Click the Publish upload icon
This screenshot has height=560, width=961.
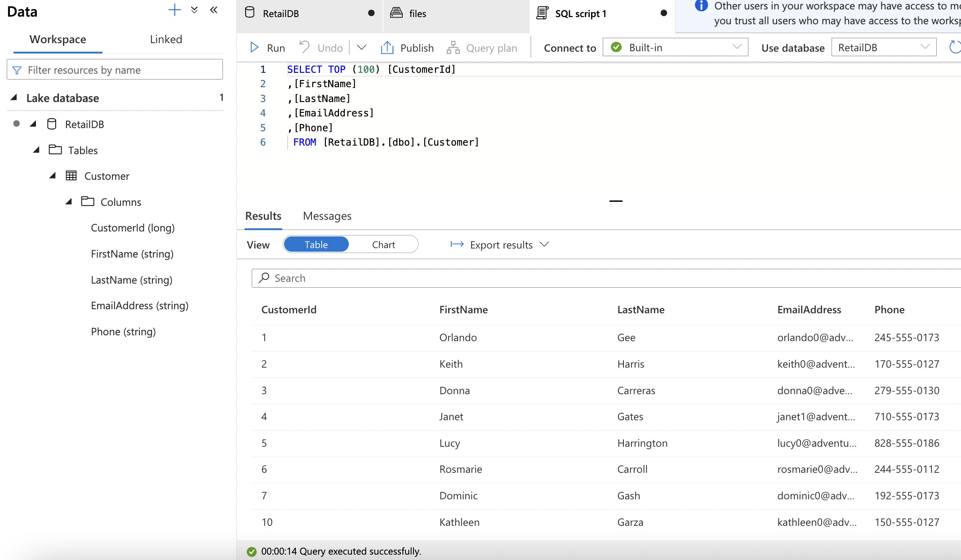click(x=387, y=48)
